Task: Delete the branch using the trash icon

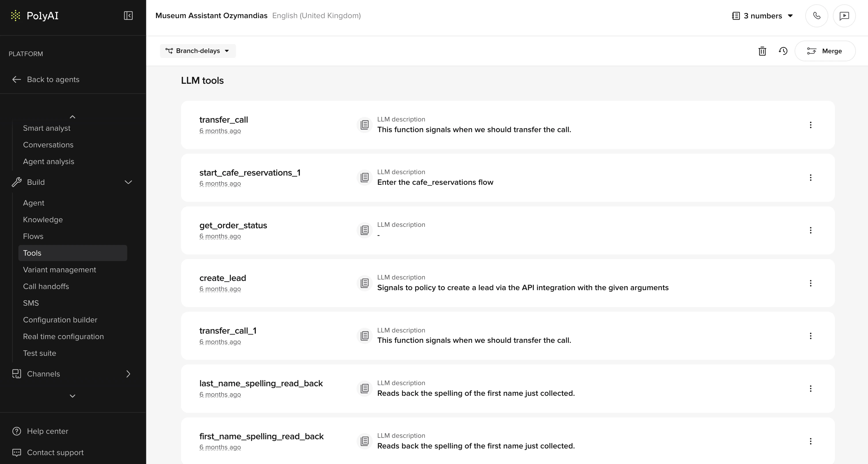Action: (762, 51)
